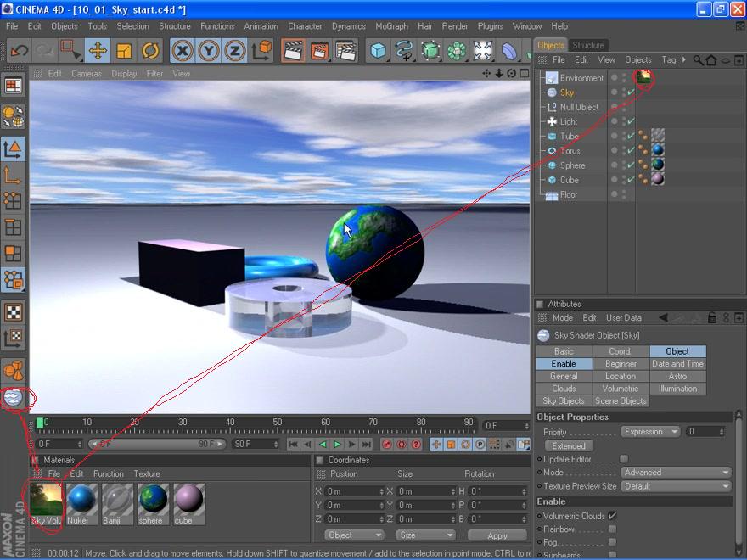Click the viewport rotate camera icon
The image size is (747, 560).
[512, 73]
